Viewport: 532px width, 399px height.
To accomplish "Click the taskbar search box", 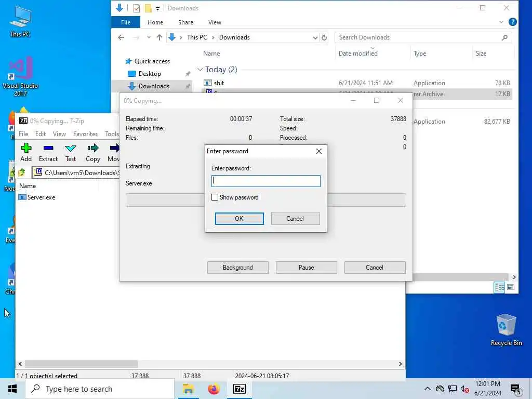I will point(100,389).
